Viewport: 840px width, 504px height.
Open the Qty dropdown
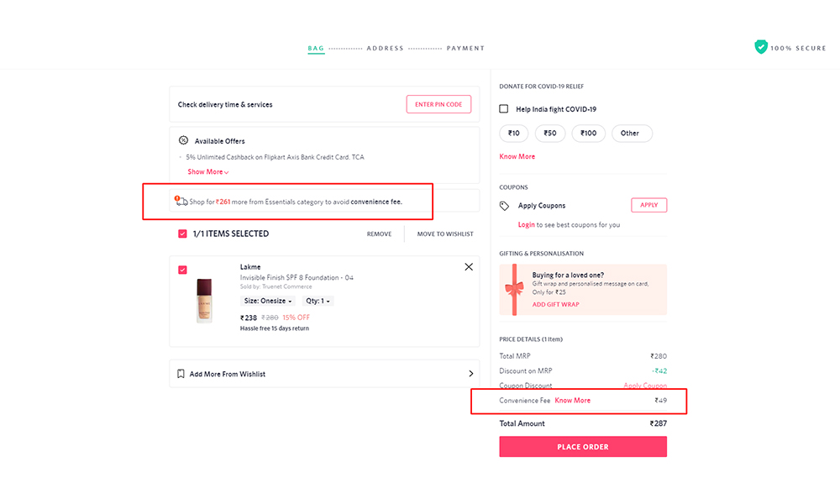pos(318,301)
